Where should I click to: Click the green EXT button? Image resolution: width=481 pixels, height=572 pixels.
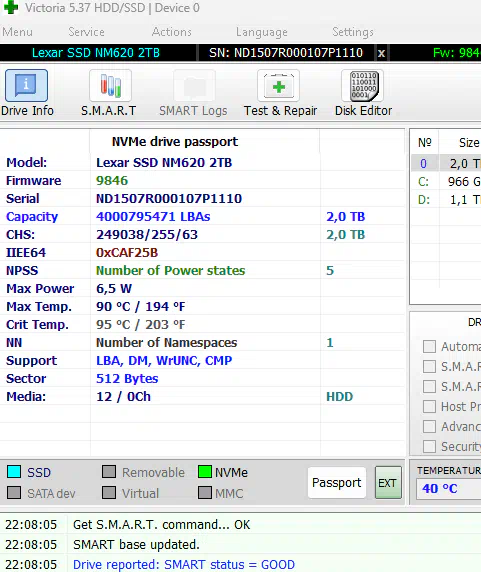pyautogui.click(x=388, y=483)
